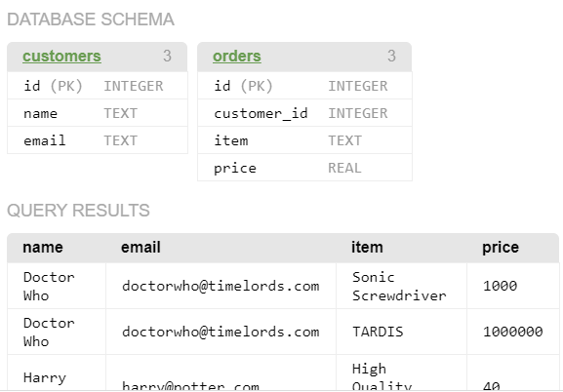Click the 1000000 price cell
The image size is (563, 392).
pos(513,332)
